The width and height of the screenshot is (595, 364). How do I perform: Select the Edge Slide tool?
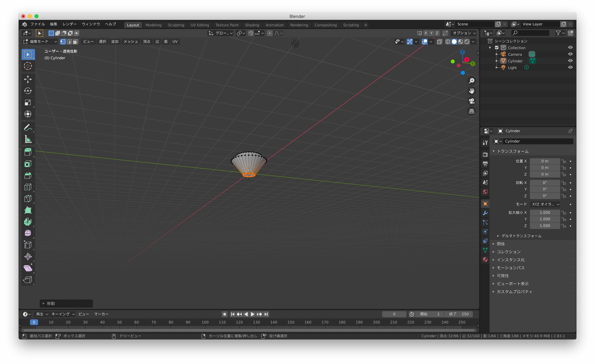[28, 245]
